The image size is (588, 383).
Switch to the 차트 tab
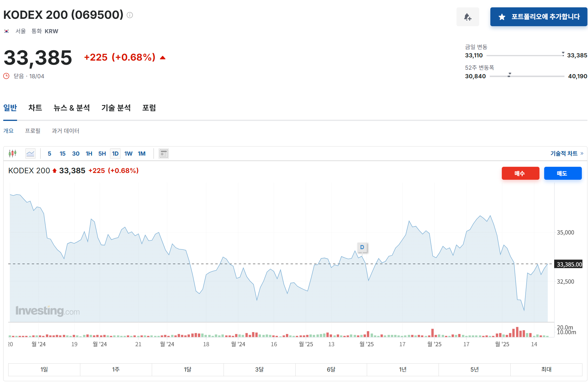click(x=35, y=108)
